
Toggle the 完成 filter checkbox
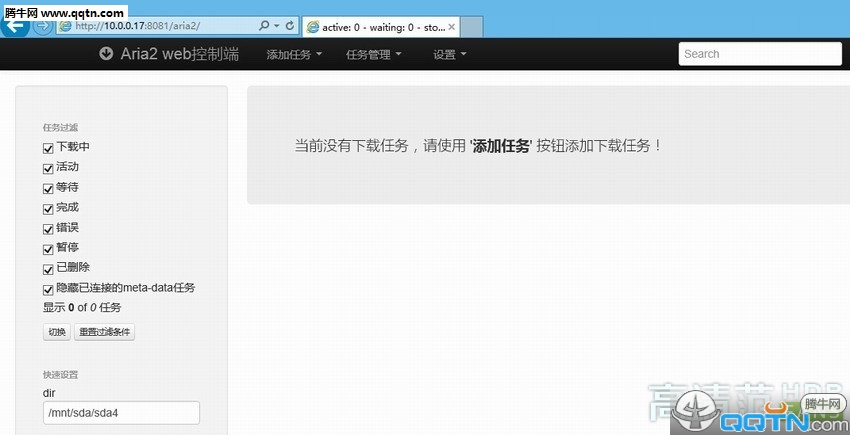[x=48, y=209]
